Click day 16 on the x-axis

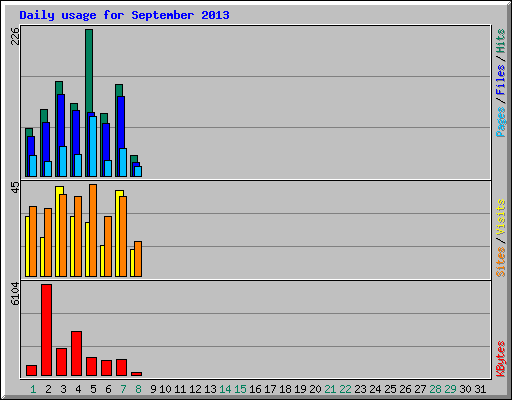pyautogui.click(x=255, y=389)
